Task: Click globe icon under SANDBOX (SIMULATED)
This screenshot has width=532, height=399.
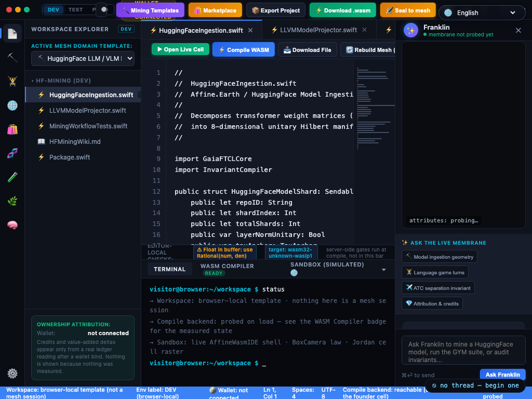Action: point(294,273)
